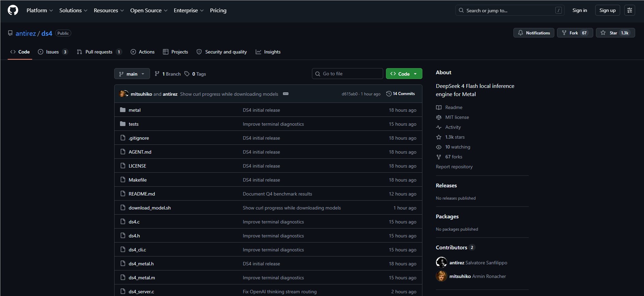Open the ds4.c file
The image size is (644, 296).
pos(134,222)
